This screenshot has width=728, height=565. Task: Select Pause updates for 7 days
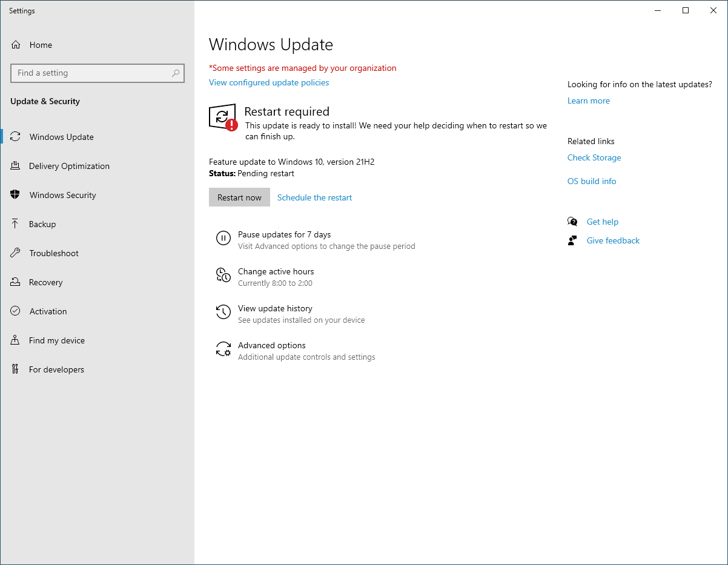pos(316,240)
